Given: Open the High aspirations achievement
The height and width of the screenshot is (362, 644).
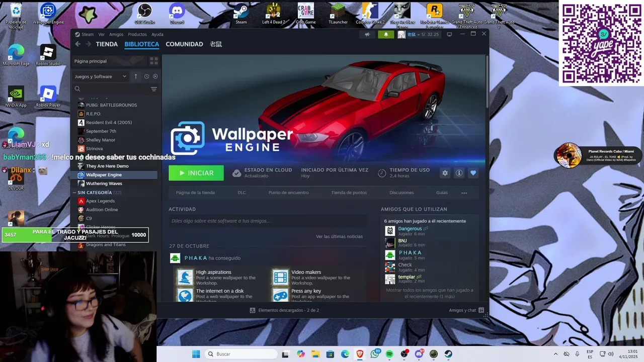Looking at the screenshot, I should 214,272.
